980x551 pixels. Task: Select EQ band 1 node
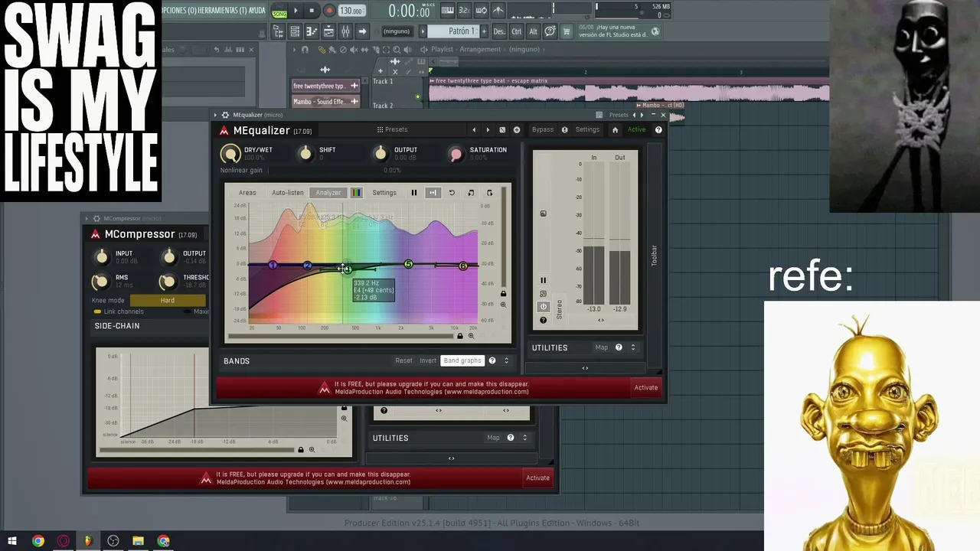[x=273, y=265]
